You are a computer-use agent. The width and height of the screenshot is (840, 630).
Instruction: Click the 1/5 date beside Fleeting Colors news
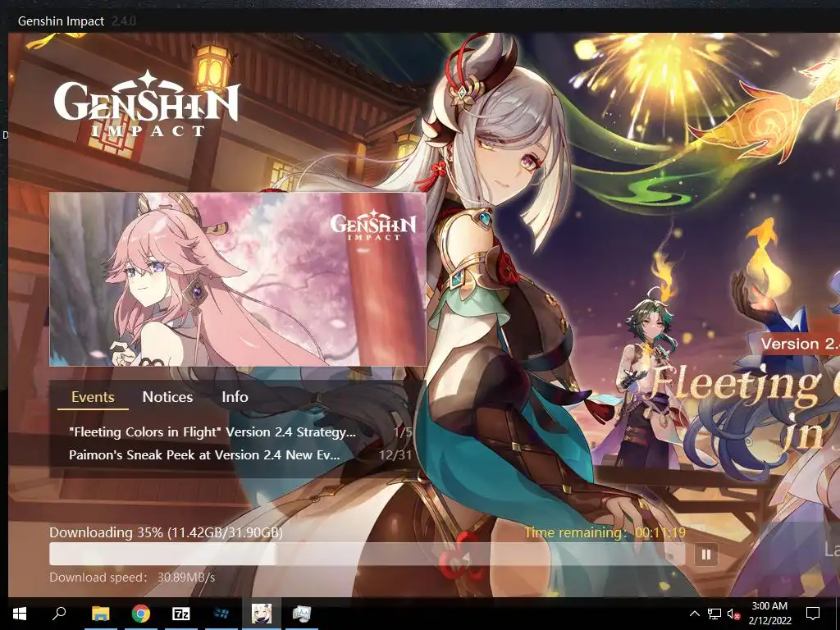click(x=402, y=431)
